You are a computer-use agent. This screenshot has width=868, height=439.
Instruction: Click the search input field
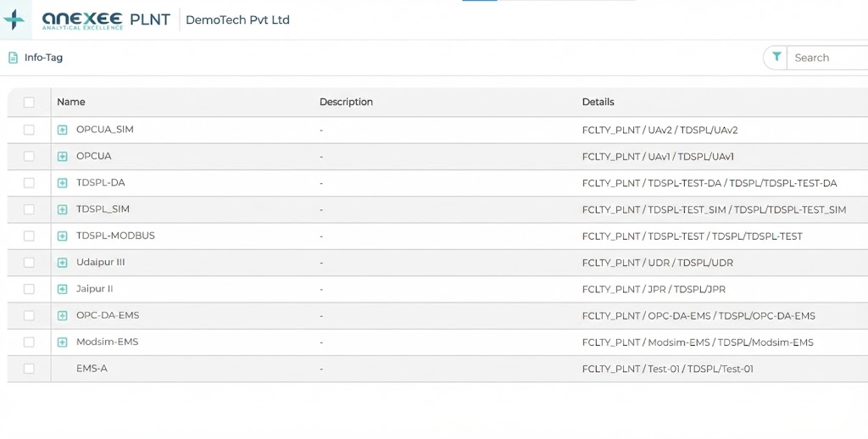pyautogui.click(x=826, y=58)
